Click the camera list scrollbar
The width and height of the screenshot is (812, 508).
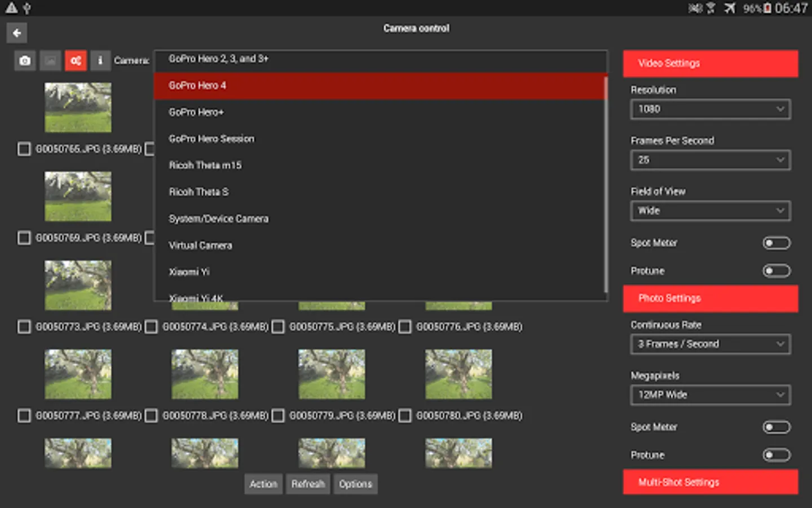[x=606, y=185]
